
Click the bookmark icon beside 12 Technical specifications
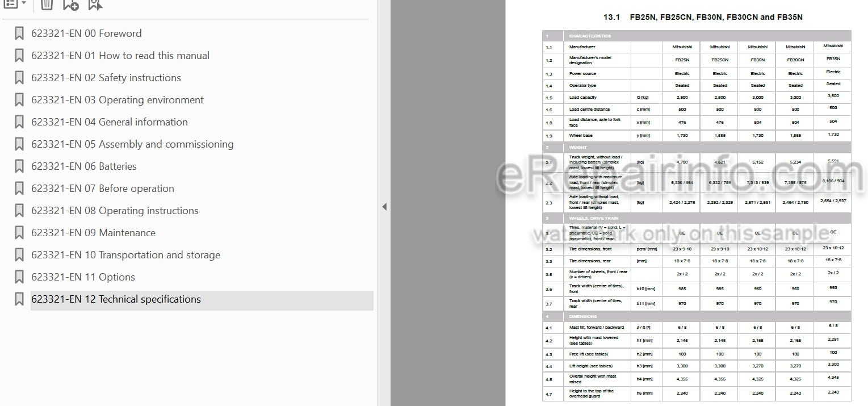click(x=19, y=299)
